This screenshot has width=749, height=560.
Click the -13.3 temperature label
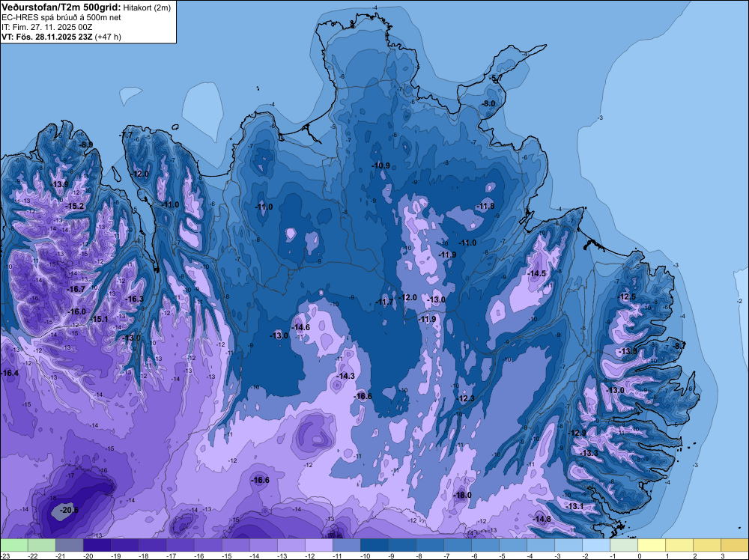[x=589, y=453]
